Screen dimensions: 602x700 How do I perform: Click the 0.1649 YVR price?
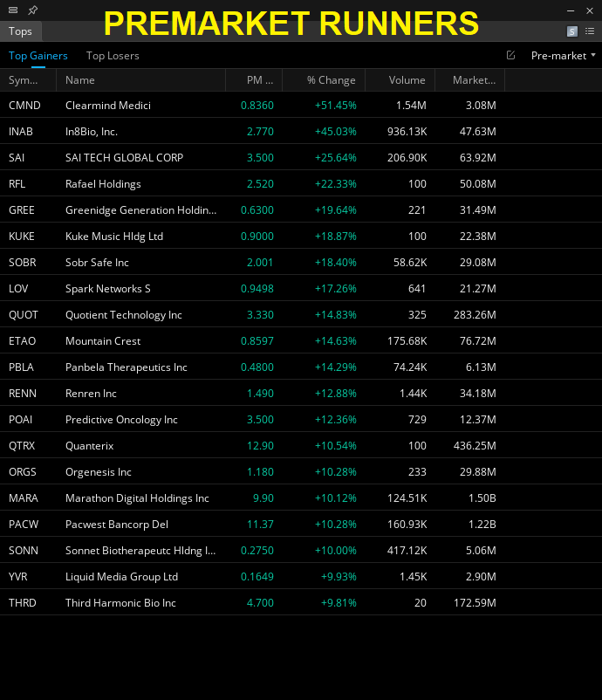tap(257, 577)
